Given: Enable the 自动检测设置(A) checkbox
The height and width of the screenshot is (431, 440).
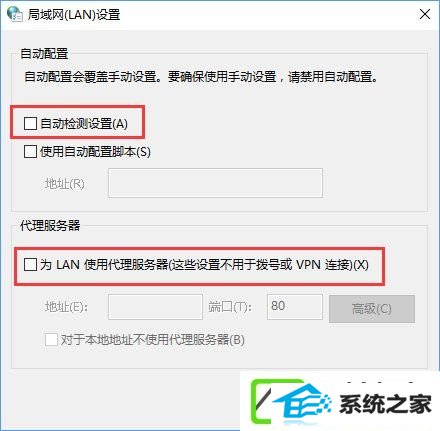Looking at the screenshot, I should 30,124.
